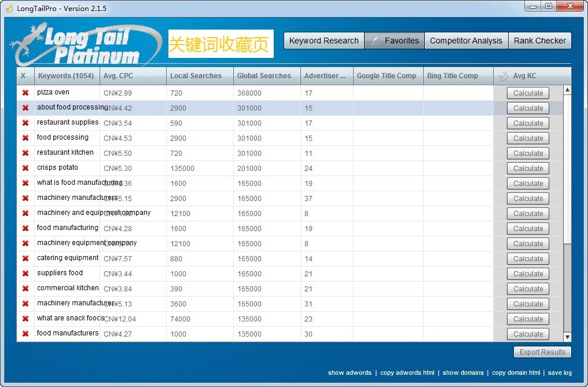Go to the Rank Checker tab
Screen dimensions: 588x387
(x=539, y=41)
